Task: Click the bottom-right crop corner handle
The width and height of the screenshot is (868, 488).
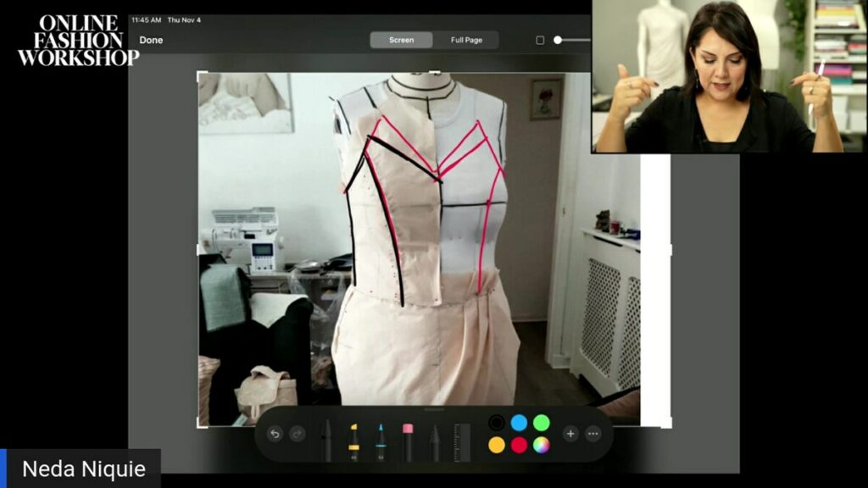Action: [x=668, y=424]
